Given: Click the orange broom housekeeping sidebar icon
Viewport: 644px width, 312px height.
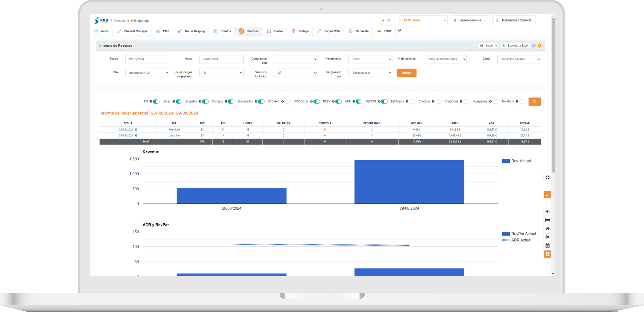Looking at the screenshot, I should tap(547, 195).
